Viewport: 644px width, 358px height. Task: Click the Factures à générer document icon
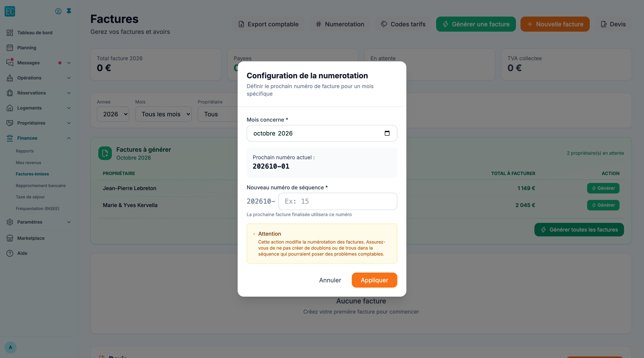[105, 153]
